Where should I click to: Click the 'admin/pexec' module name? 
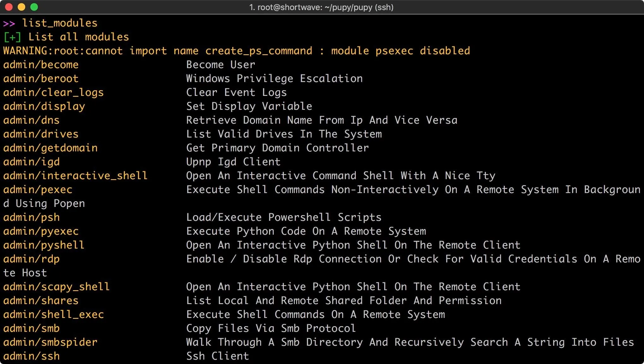(38, 190)
